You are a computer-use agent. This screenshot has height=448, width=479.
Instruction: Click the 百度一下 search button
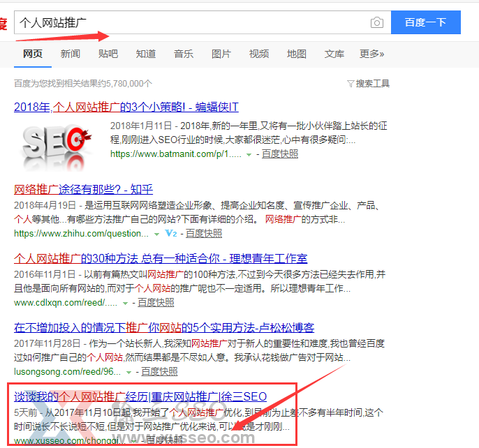[x=425, y=22]
